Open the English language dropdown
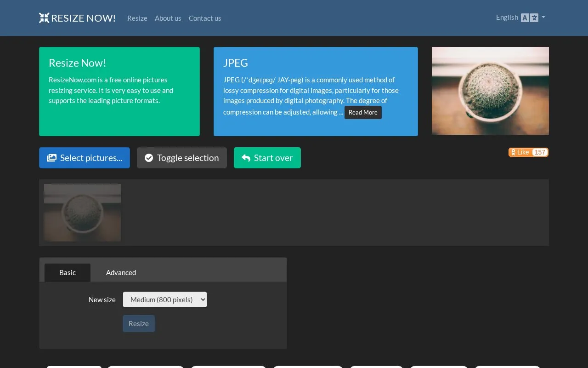The image size is (588, 368). (520, 17)
